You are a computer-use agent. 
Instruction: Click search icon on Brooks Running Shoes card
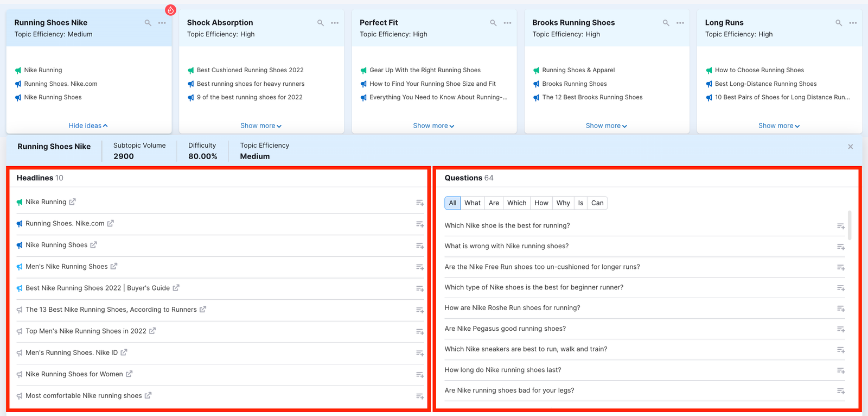tap(666, 23)
